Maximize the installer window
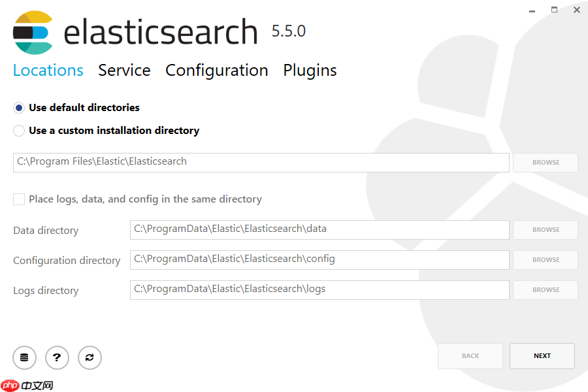This screenshot has width=588, height=392. (x=554, y=10)
